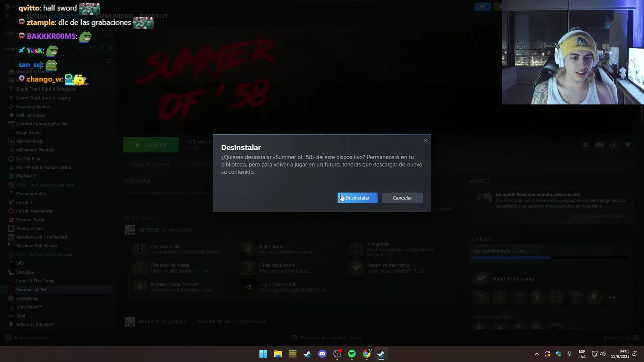The height and width of the screenshot is (362, 644).
Task: Switch the ESP LAA keyboard language
Action: point(582,354)
